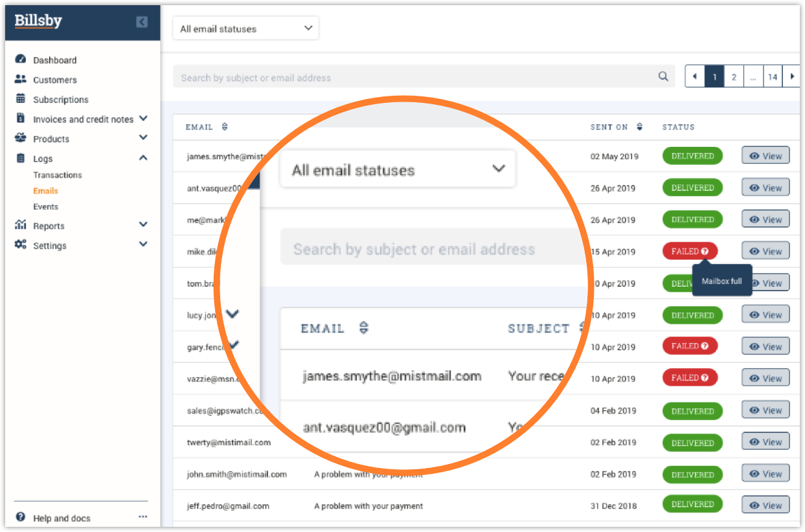Expand the Settings menu chevron
The height and width of the screenshot is (532, 805).
(143, 244)
